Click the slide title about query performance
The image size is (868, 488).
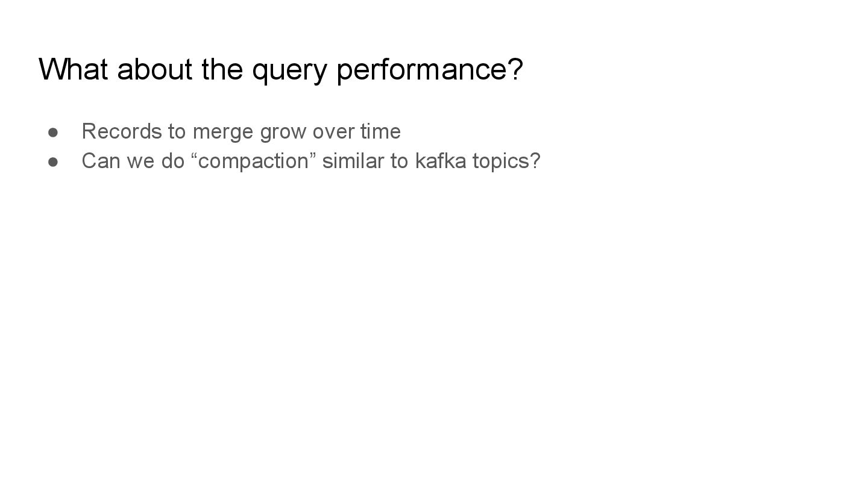coord(280,69)
